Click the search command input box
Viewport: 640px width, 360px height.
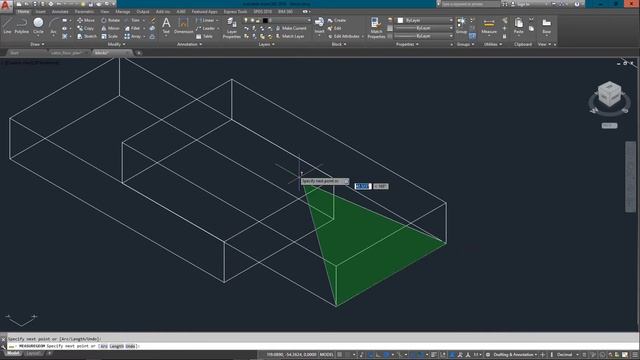coord(470,4)
